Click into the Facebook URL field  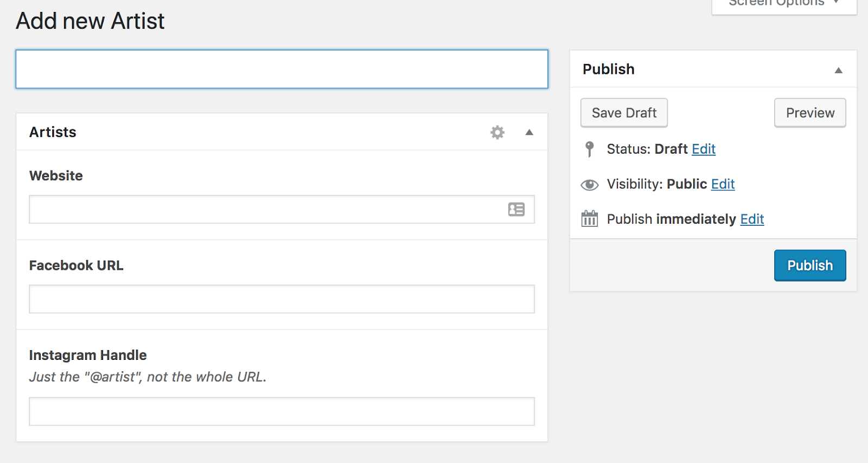coord(282,299)
